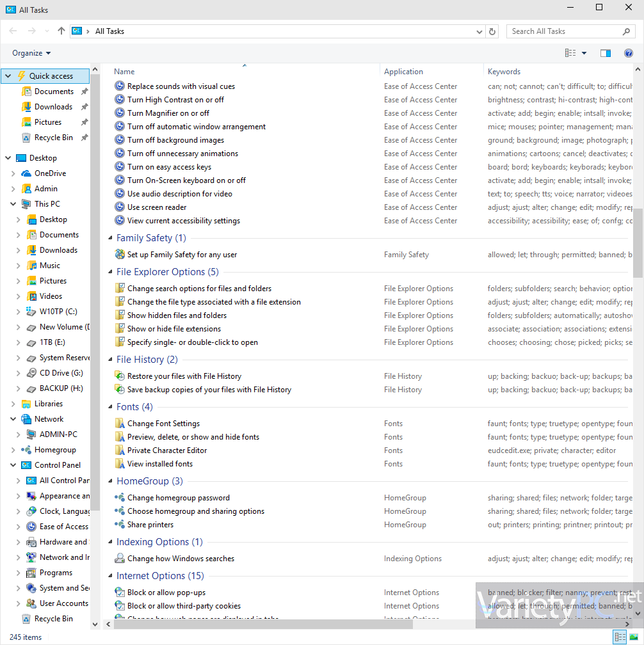The width and height of the screenshot is (644, 645).
Task: Toggle the preview pane icon on the toolbar
Action: point(606,53)
